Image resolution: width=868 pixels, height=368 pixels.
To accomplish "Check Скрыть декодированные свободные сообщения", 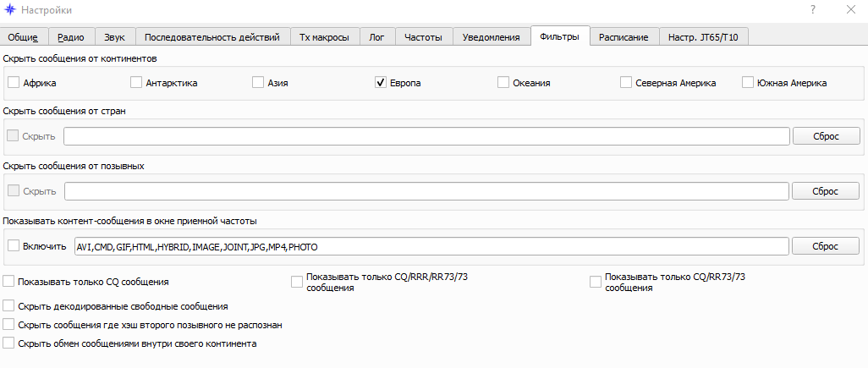I will pyautogui.click(x=8, y=305).
